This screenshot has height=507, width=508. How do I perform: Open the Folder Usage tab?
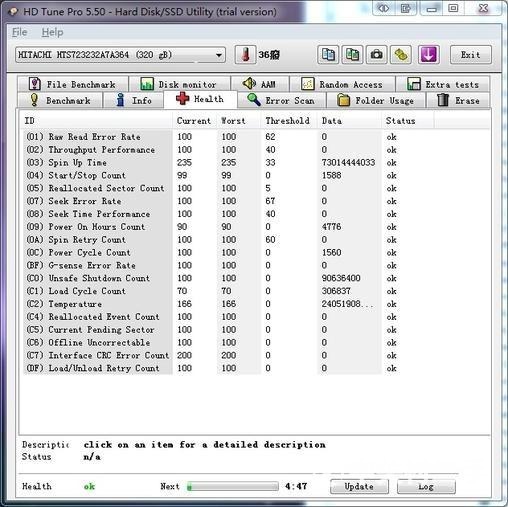376,100
